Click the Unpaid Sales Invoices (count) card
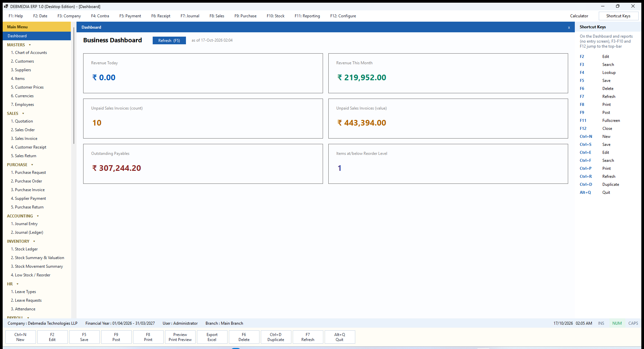 point(203,119)
